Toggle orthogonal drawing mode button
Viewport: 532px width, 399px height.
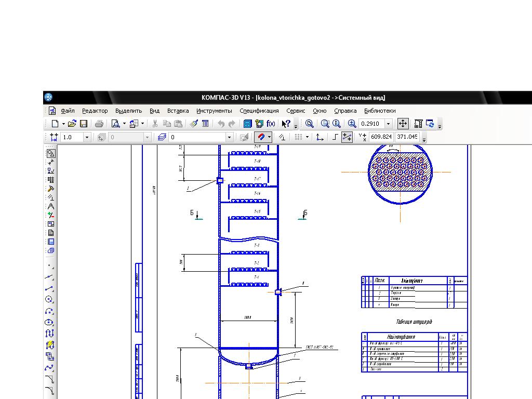335,137
